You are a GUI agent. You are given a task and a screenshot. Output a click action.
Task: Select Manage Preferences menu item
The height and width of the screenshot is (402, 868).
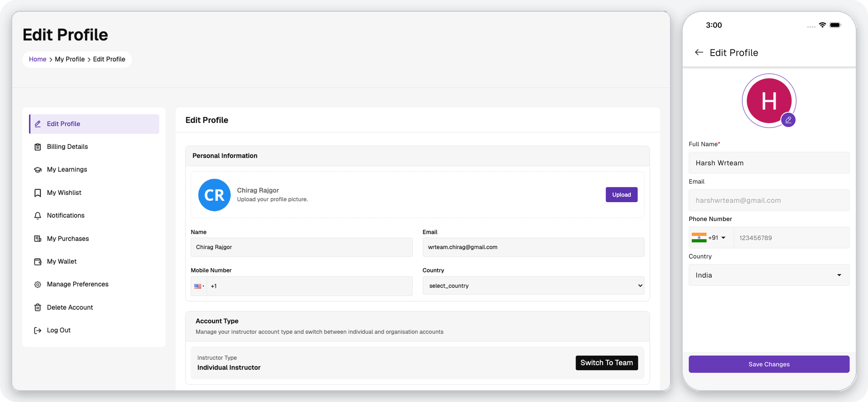tap(94, 284)
